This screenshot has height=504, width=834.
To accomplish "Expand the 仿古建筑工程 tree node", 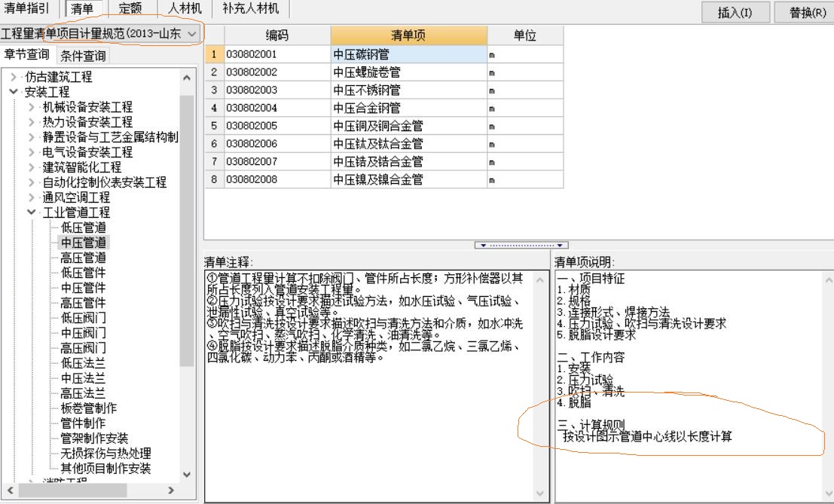I will (14, 77).
